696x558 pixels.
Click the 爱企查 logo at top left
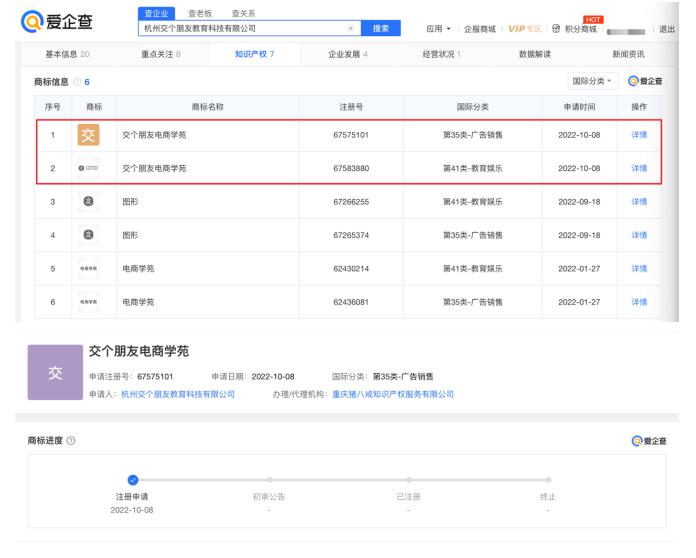pos(50,21)
